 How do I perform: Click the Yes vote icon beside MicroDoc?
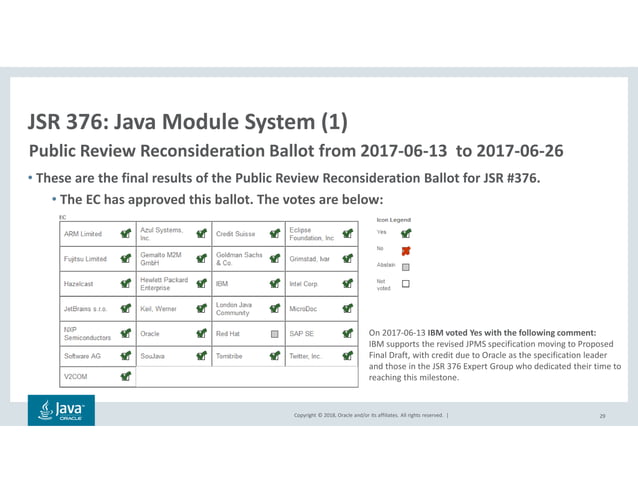347,308
